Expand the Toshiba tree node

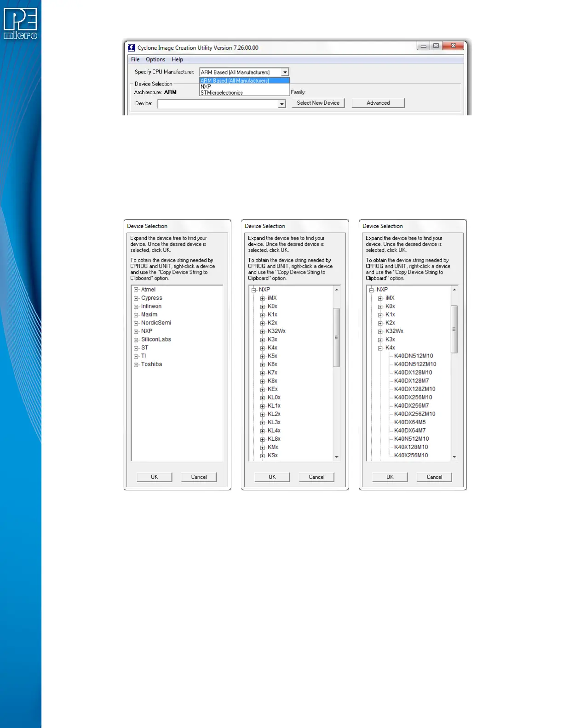tap(136, 364)
